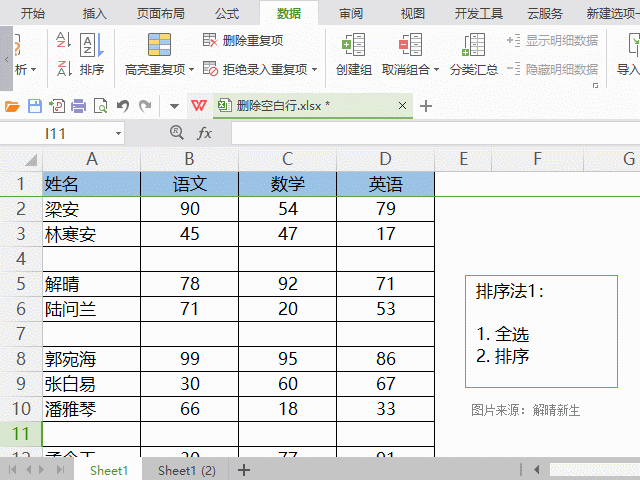Click the horizontal scrollbar left arrow
The width and height of the screenshot is (640, 480).
[537, 470]
